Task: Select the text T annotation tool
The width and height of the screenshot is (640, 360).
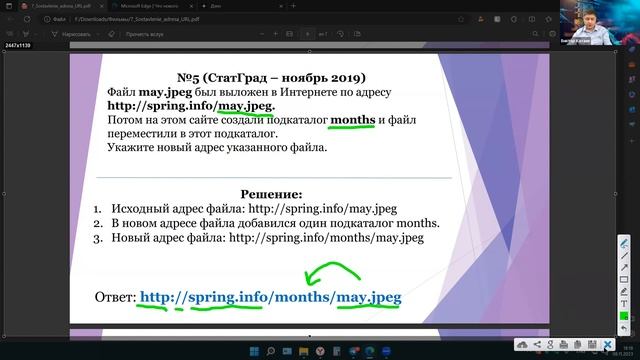Action: [x=624, y=304]
